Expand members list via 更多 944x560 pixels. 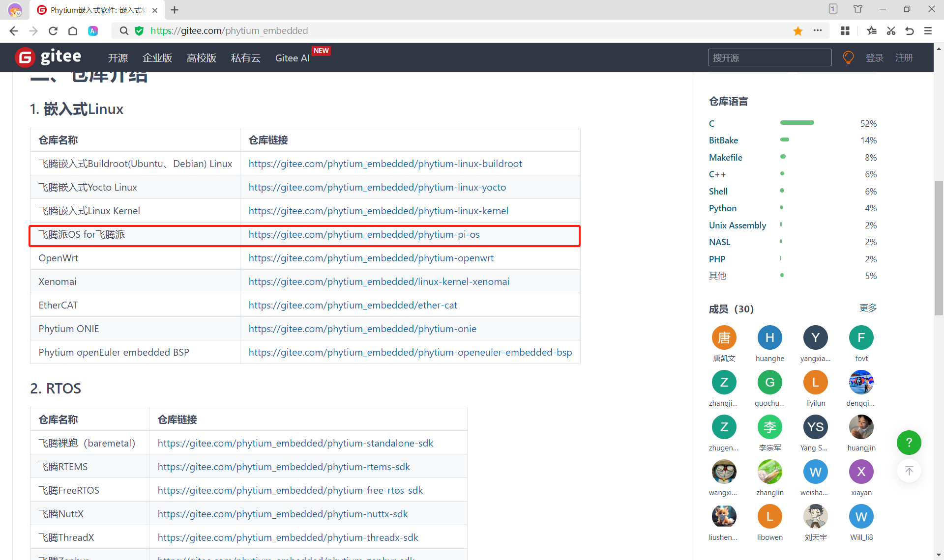coord(868,308)
